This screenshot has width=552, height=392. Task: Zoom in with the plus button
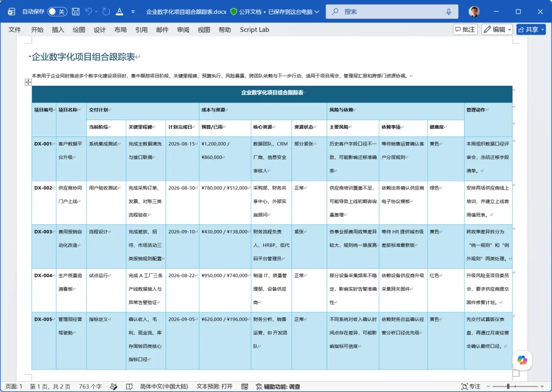pos(542,386)
